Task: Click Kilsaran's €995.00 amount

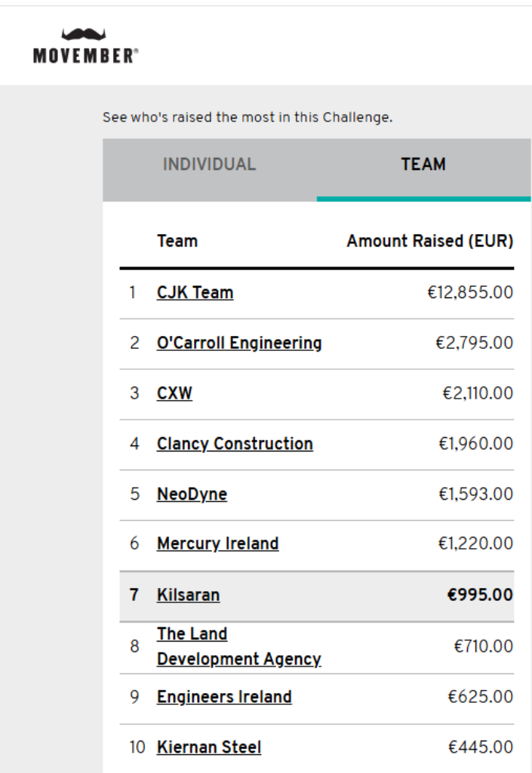Action: click(480, 595)
